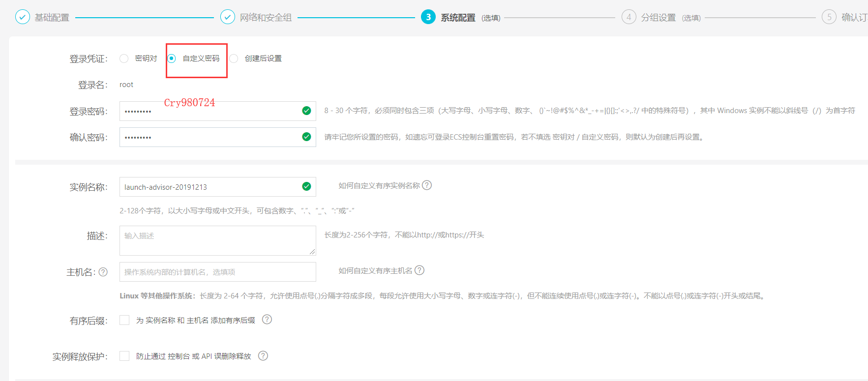Click green validation check in 实例名称 field
The height and width of the screenshot is (381, 868).
[306, 186]
